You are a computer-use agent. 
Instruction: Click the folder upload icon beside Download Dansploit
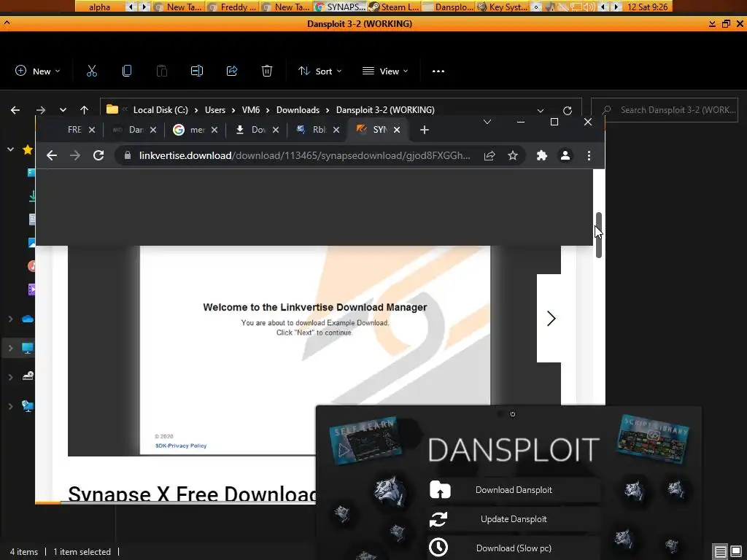[440, 489]
